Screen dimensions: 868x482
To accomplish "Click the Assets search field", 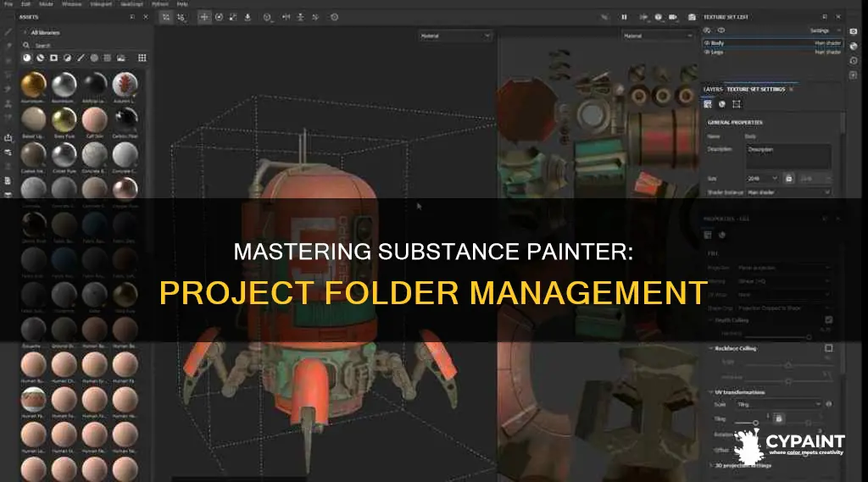I will [x=83, y=46].
